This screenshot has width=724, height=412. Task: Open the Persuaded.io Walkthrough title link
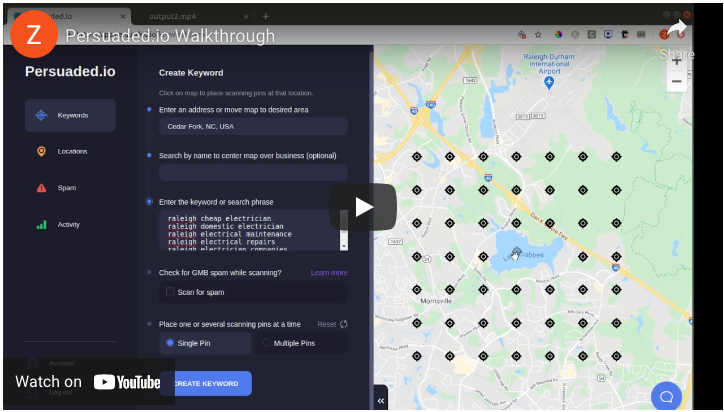(x=170, y=36)
